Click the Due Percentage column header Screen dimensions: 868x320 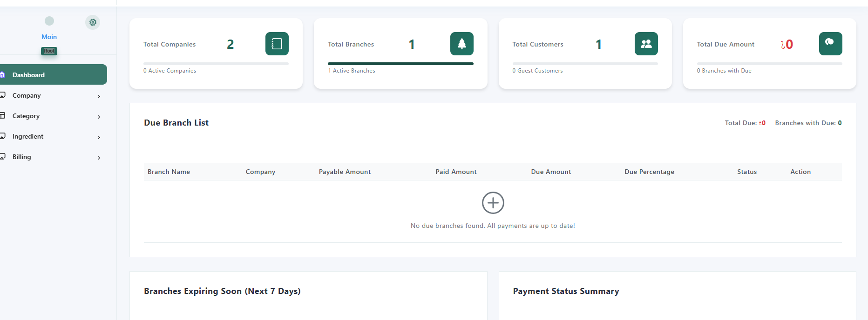pyautogui.click(x=650, y=172)
